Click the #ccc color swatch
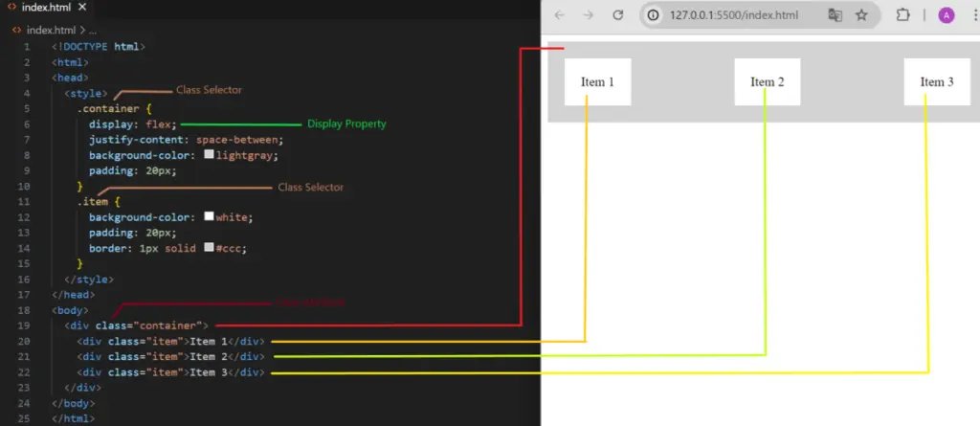The height and width of the screenshot is (426, 980). pos(210,248)
